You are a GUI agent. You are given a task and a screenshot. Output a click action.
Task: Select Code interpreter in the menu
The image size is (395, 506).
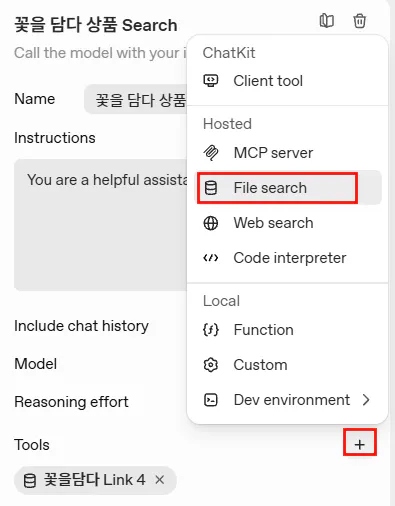[x=287, y=258]
